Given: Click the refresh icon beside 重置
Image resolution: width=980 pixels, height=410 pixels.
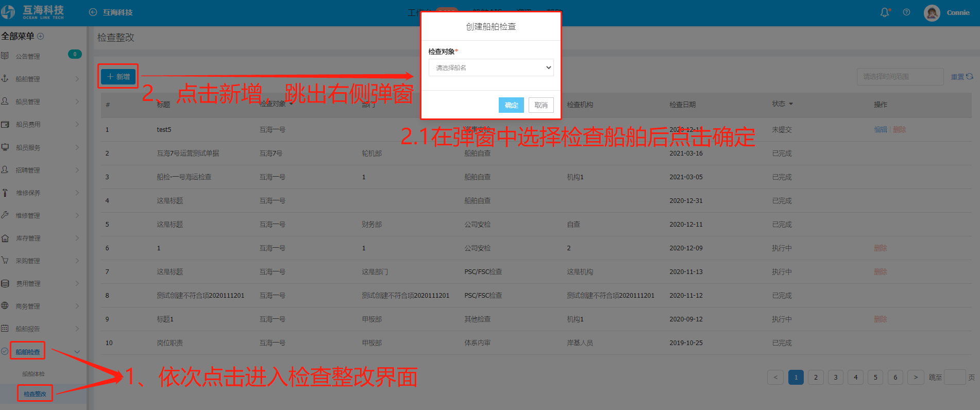Looking at the screenshot, I should pyautogui.click(x=970, y=76).
